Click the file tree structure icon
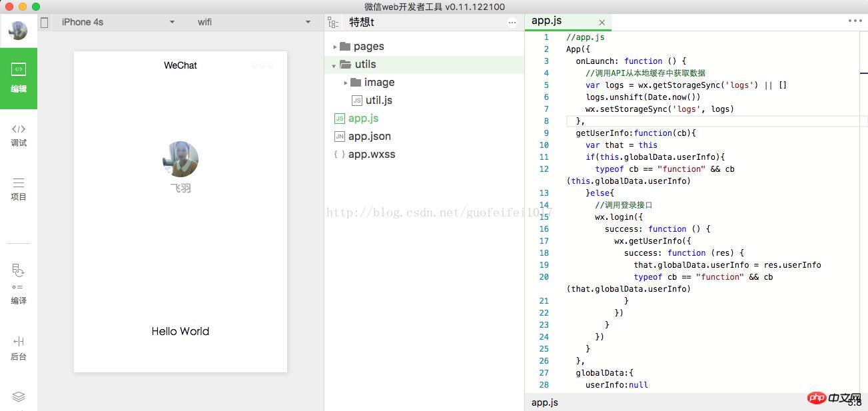The height and width of the screenshot is (411, 868). 333,21
